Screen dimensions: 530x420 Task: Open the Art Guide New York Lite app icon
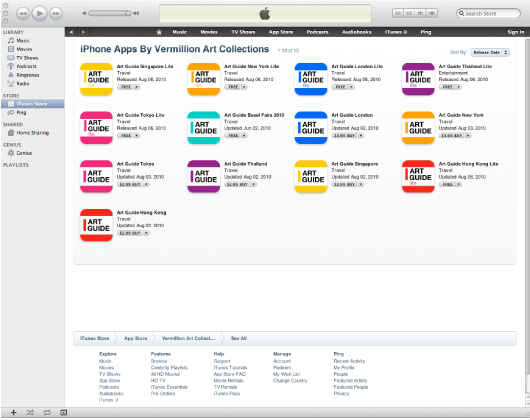(x=203, y=79)
